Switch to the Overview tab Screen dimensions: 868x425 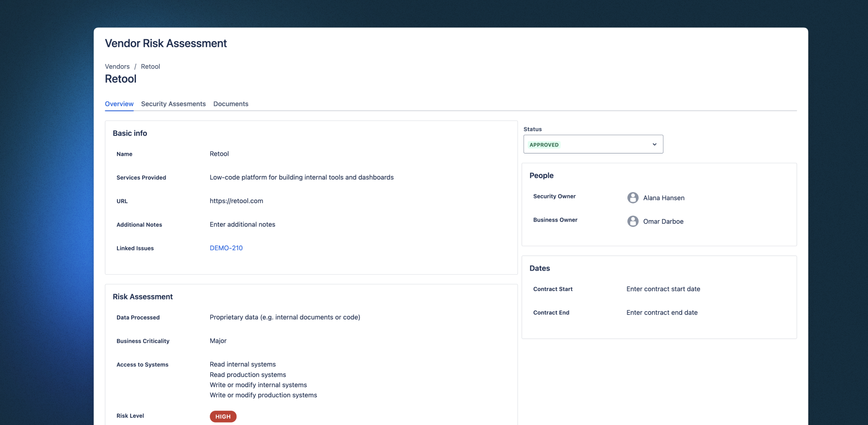point(119,104)
